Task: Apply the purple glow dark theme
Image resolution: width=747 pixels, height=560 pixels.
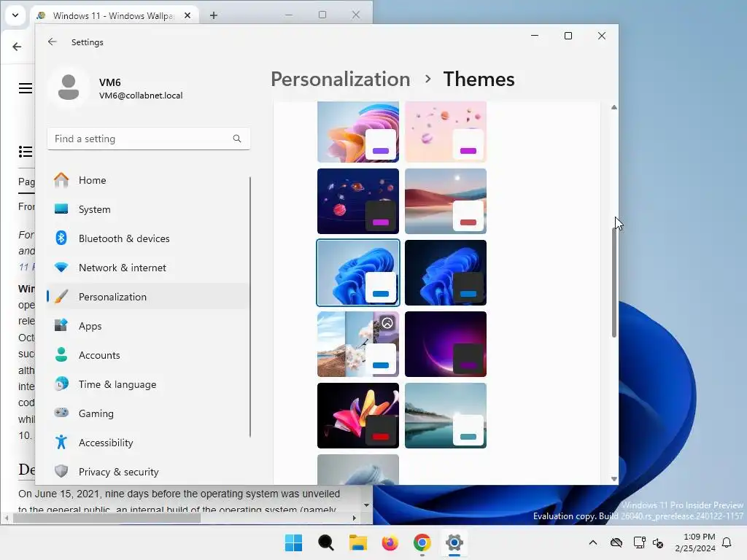Action: coord(446,344)
